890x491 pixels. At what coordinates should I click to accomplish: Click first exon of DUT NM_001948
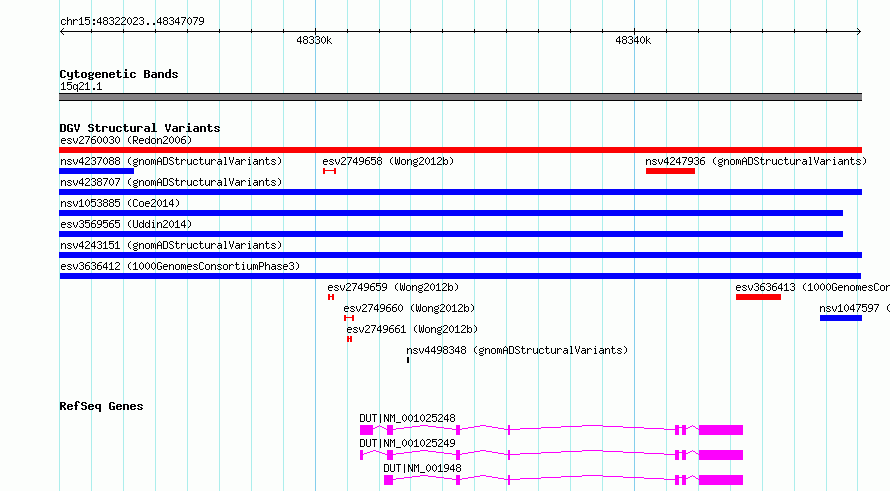(388, 480)
